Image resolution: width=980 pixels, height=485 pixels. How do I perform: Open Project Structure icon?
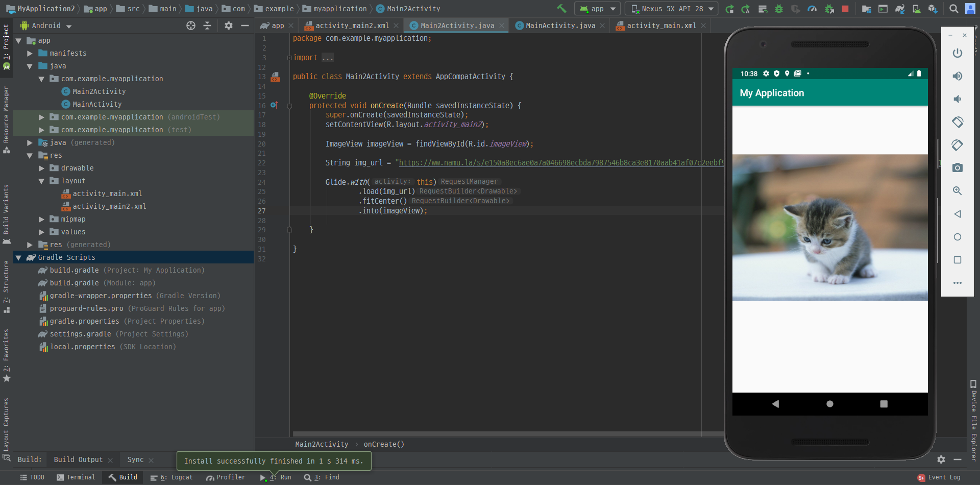[x=866, y=9]
